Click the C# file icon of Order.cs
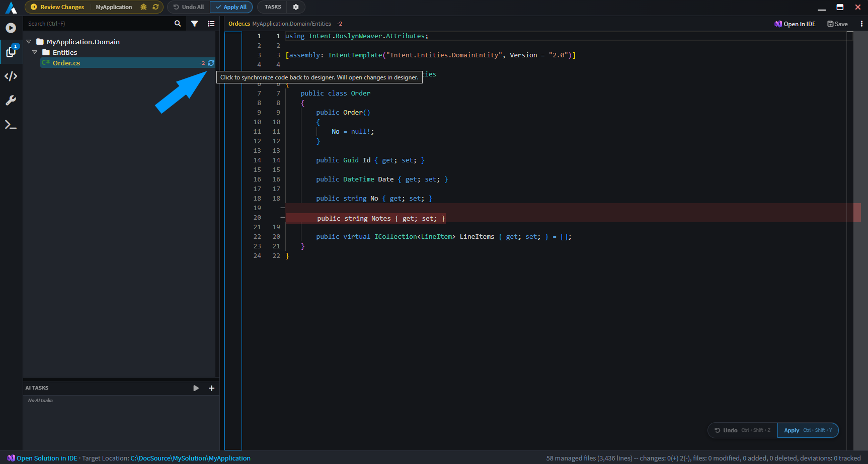This screenshot has width=868, height=464. coord(46,63)
